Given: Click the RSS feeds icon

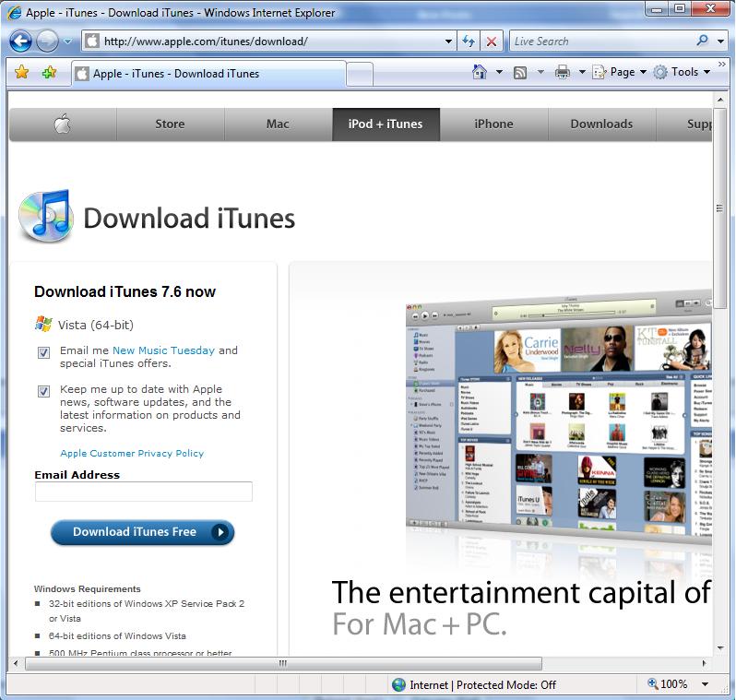Looking at the screenshot, I should (x=520, y=72).
